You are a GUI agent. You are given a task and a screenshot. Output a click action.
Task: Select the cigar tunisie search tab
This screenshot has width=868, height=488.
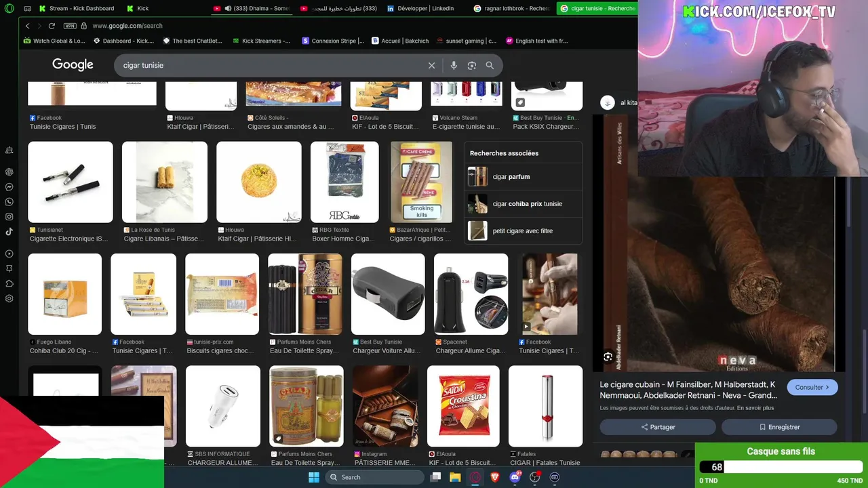coord(597,9)
